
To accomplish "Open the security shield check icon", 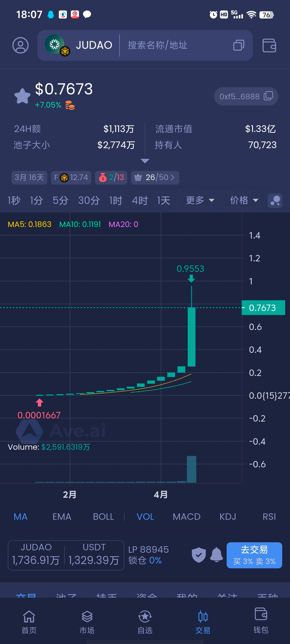I will click(199, 555).
